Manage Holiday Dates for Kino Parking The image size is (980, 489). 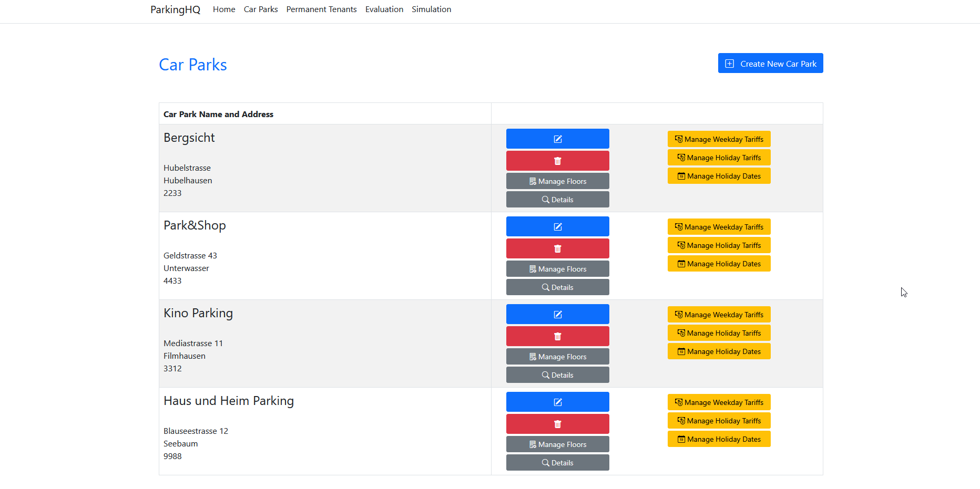coord(719,351)
